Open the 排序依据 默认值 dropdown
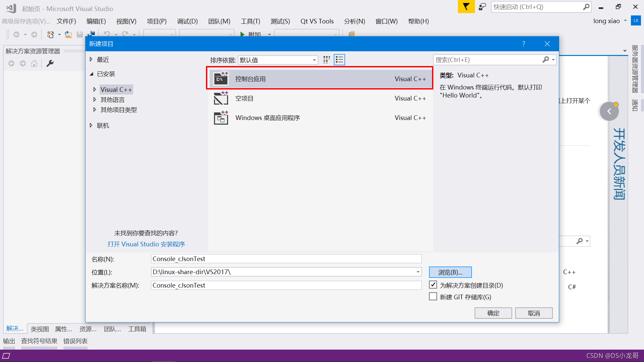 tap(278, 60)
